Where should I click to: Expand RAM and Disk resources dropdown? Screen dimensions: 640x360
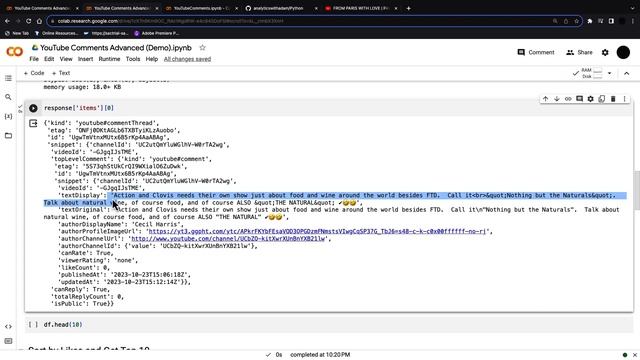[609, 73]
